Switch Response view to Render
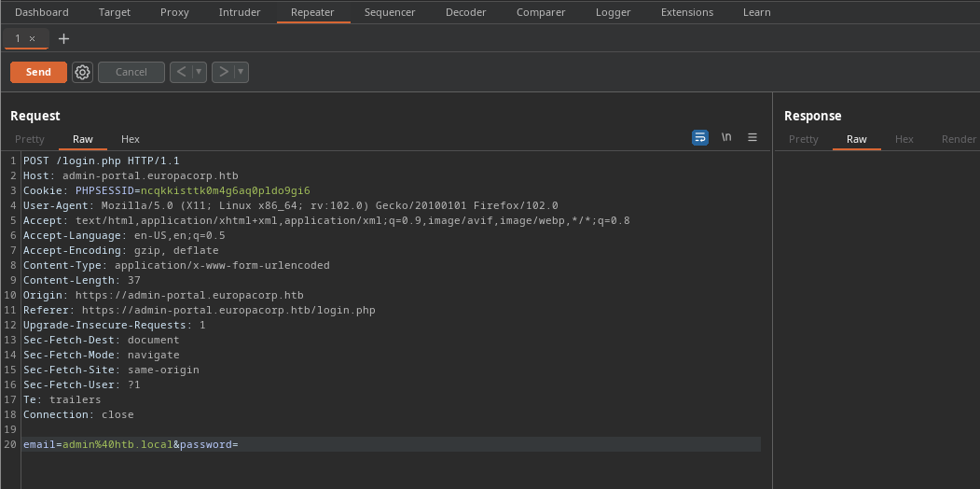Image resolution: width=980 pixels, height=489 pixels. tap(959, 139)
